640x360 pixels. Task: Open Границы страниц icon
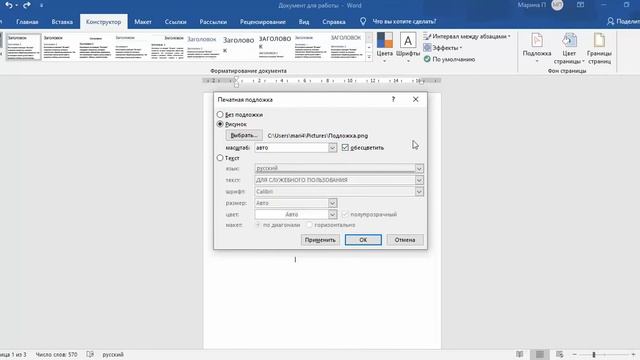coord(599,41)
